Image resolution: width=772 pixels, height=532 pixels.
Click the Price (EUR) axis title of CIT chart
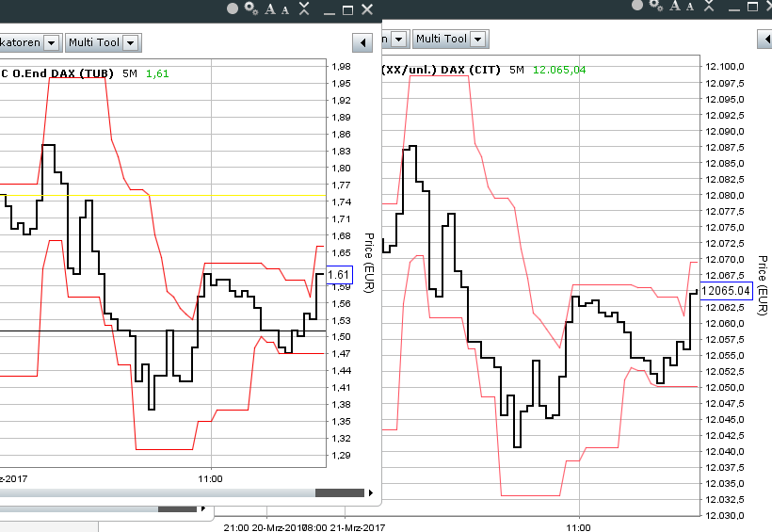(x=763, y=285)
